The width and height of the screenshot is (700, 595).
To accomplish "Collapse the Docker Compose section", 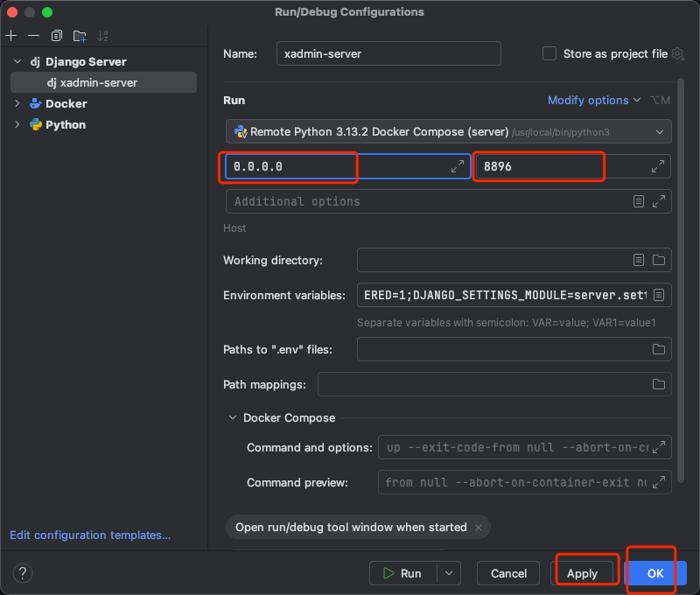I will pos(233,417).
